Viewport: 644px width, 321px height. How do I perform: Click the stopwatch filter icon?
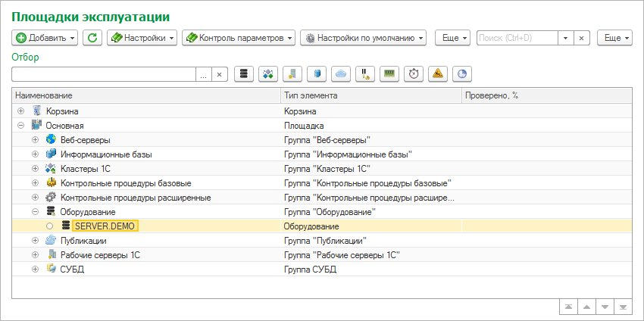(413, 73)
